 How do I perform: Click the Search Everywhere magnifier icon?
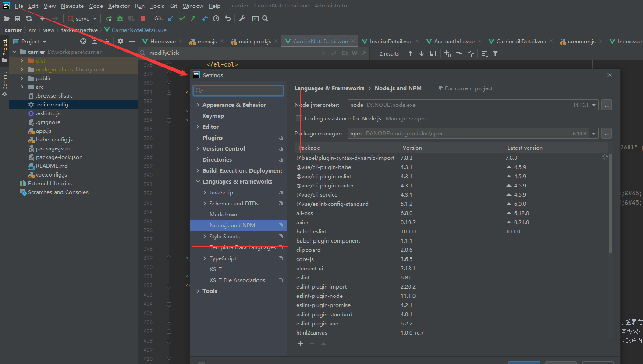tap(265, 18)
